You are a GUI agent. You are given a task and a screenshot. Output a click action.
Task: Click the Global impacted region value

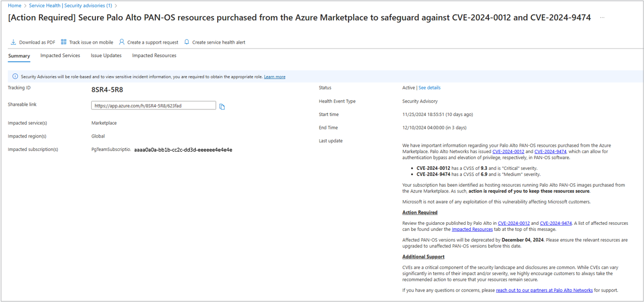[98, 136]
